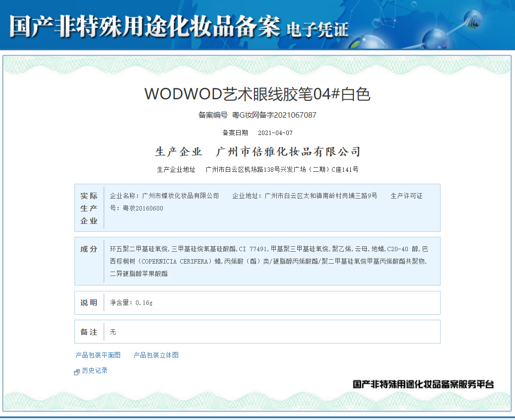Click the enterprise name 广州市蝶妆化妆品有限公司

coord(180,196)
